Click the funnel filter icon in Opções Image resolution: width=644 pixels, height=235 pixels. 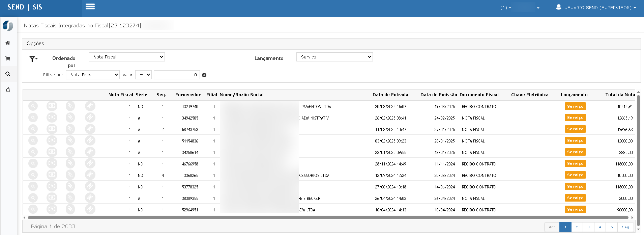tap(33, 59)
